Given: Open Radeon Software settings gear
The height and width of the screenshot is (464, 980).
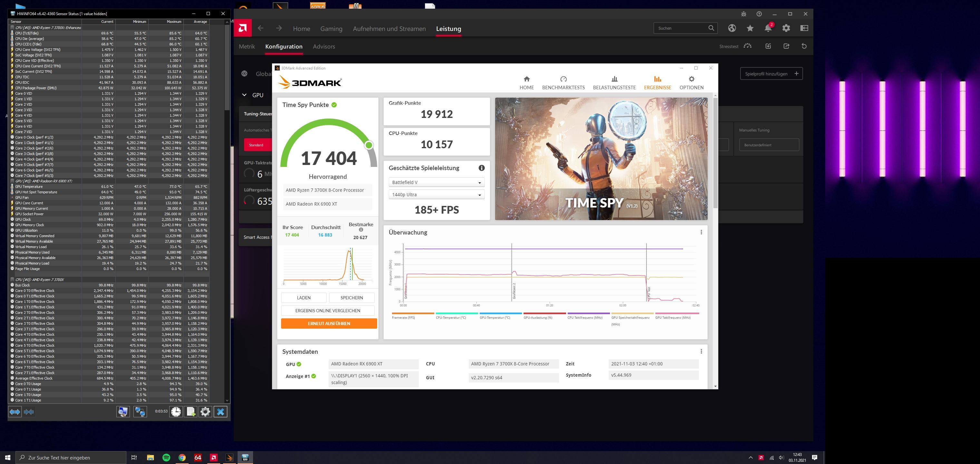Looking at the screenshot, I should coord(786,28).
